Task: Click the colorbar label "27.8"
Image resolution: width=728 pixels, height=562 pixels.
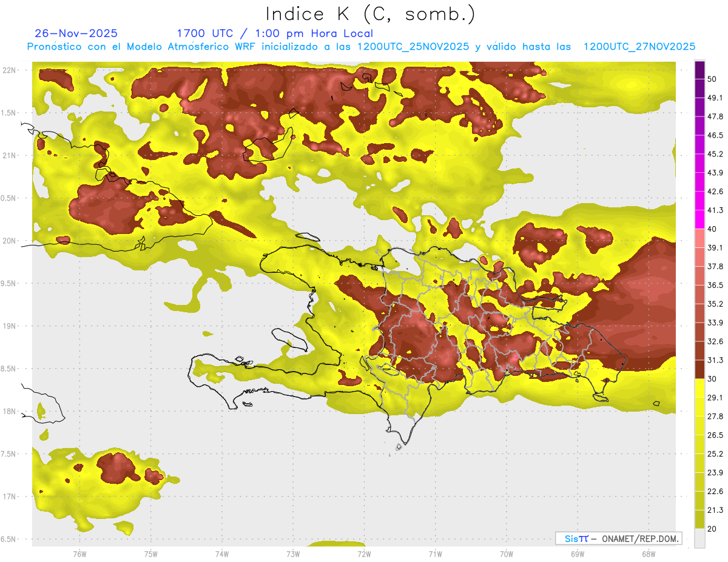Action: (x=716, y=416)
